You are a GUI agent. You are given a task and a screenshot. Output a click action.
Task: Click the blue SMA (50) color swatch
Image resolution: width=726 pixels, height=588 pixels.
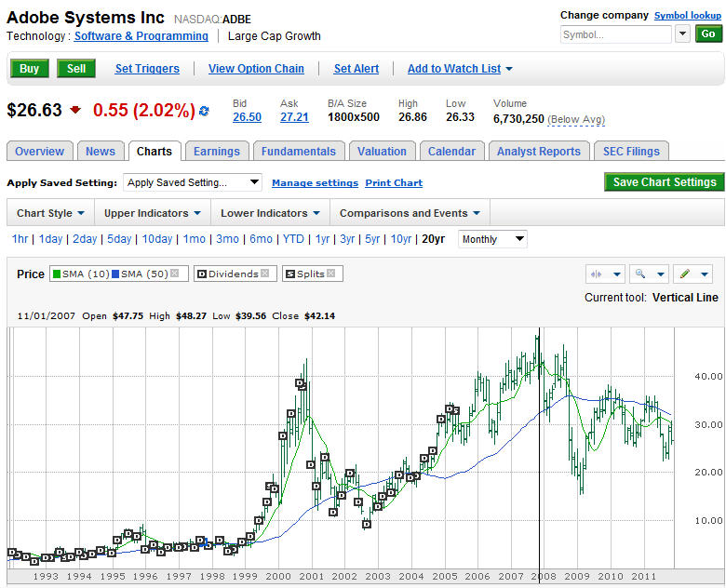tap(115, 274)
